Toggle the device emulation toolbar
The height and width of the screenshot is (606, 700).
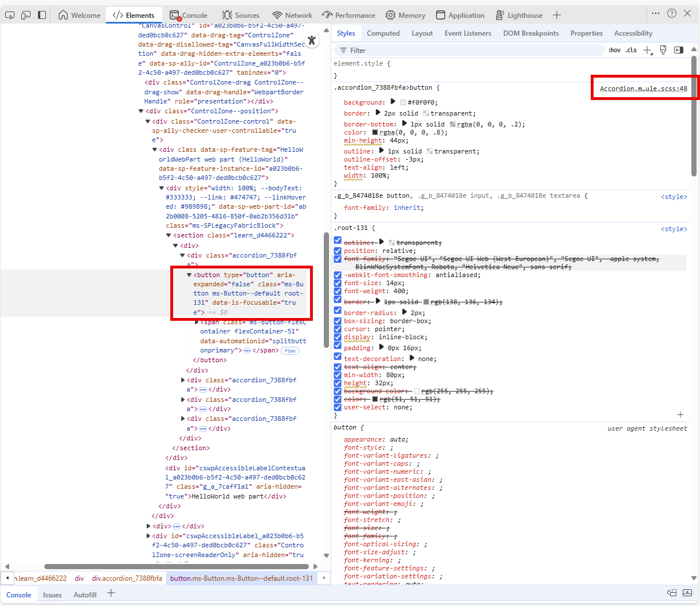25,15
